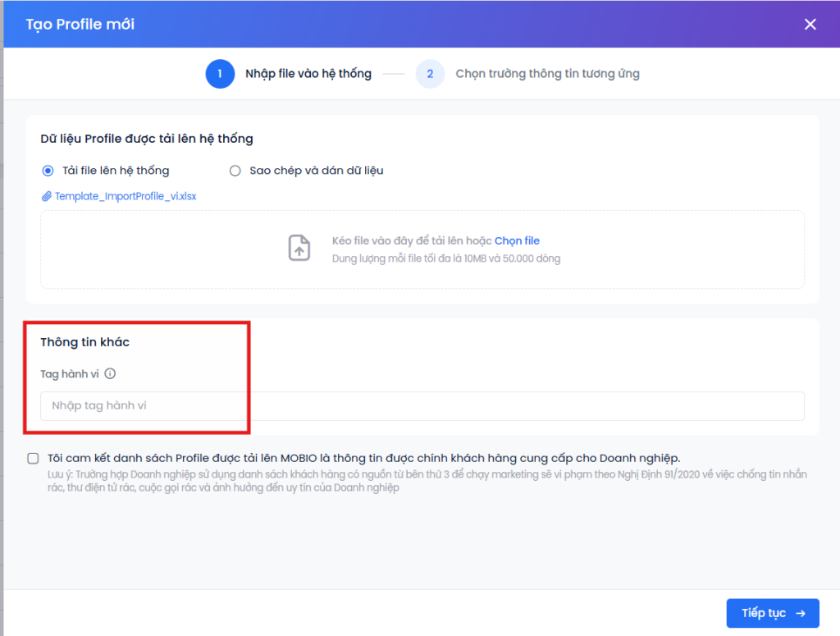Click the Tiếp tục button

click(x=773, y=613)
